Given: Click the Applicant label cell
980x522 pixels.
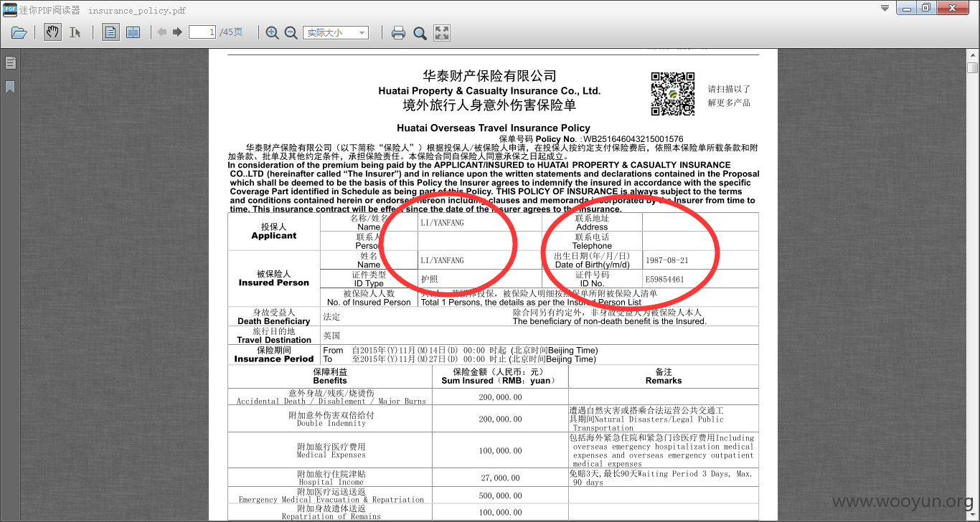Looking at the screenshot, I should 273,231.
